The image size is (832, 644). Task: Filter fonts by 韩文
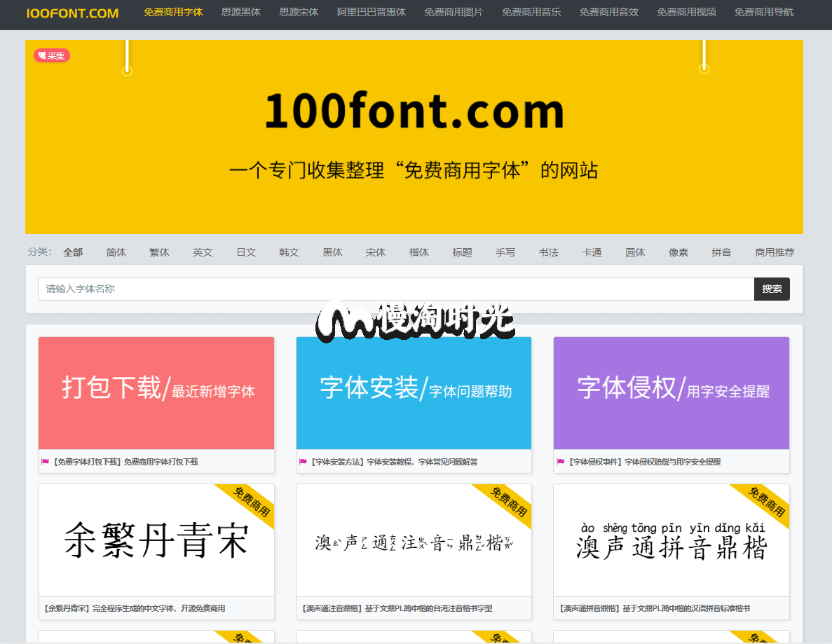pyautogui.click(x=289, y=252)
